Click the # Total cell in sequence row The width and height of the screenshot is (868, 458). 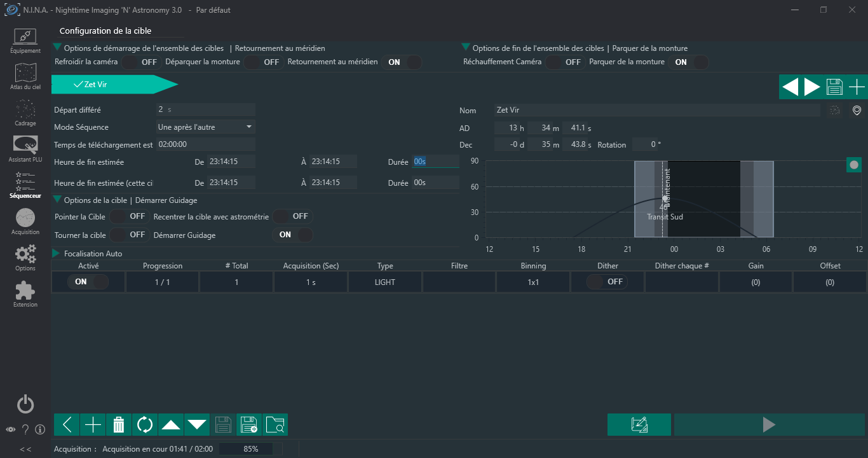click(236, 282)
